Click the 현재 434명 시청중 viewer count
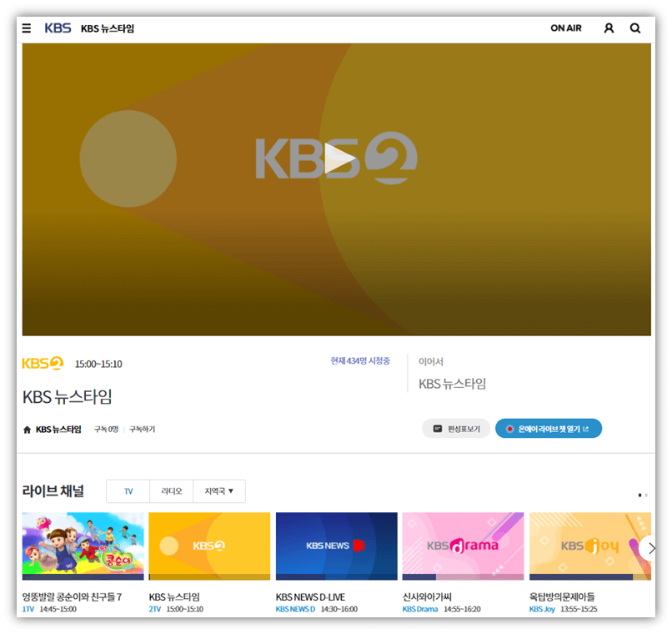 click(x=361, y=359)
